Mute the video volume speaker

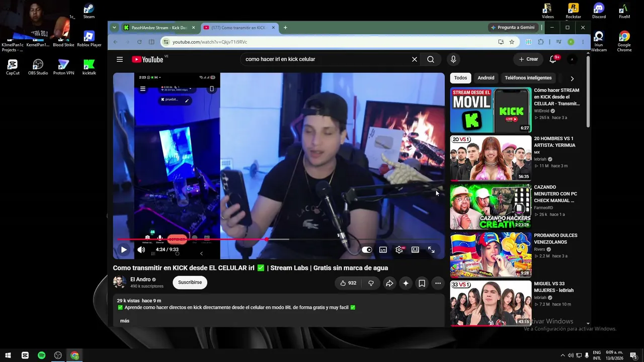141,249
